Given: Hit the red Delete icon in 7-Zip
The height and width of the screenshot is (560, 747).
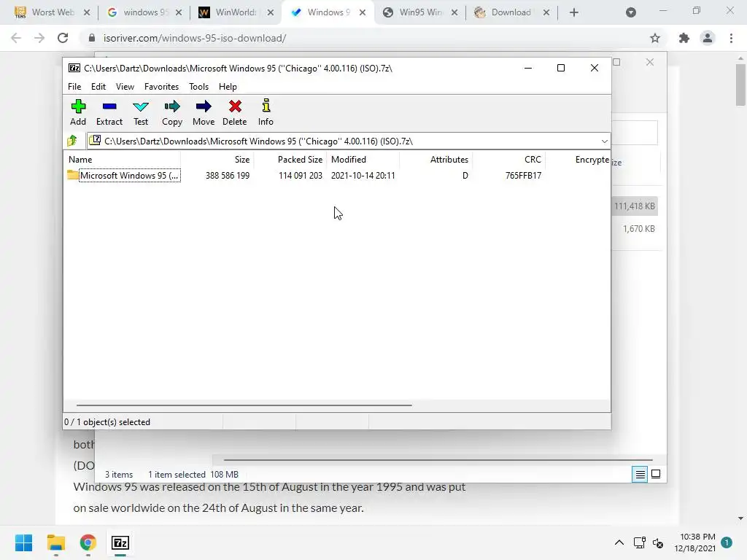Looking at the screenshot, I should (x=234, y=113).
